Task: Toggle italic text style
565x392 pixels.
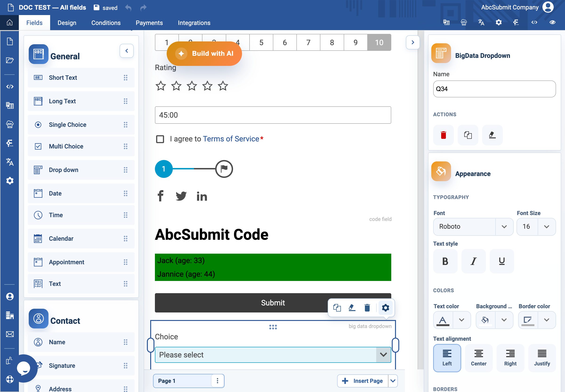Action: coord(473,261)
